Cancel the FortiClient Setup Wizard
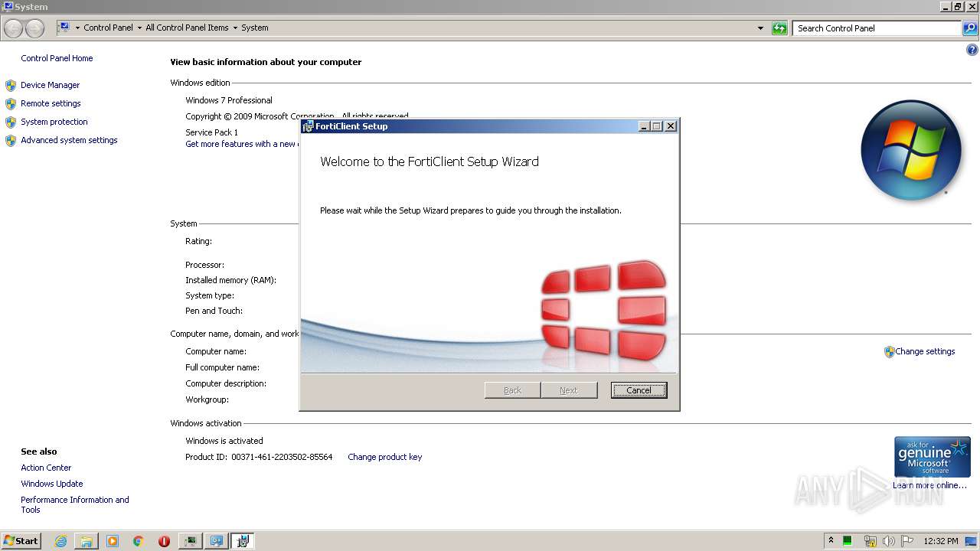 tap(639, 390)
